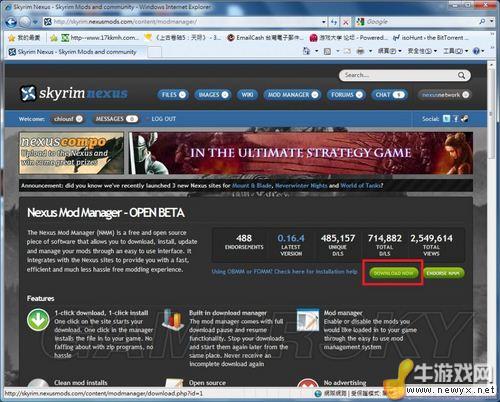Click the favorites bar overflow chevron
The width and height of the screenshot is (500, 402).
(492, 34)
